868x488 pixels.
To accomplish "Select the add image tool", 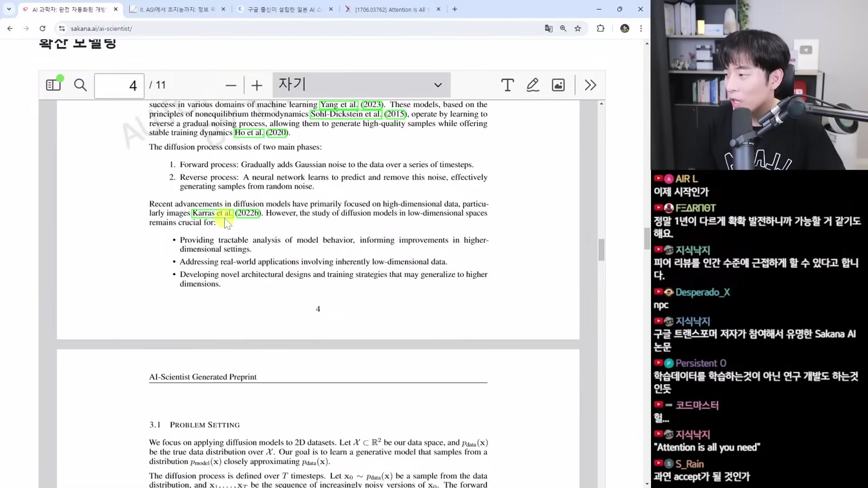I will pos(559,85).
